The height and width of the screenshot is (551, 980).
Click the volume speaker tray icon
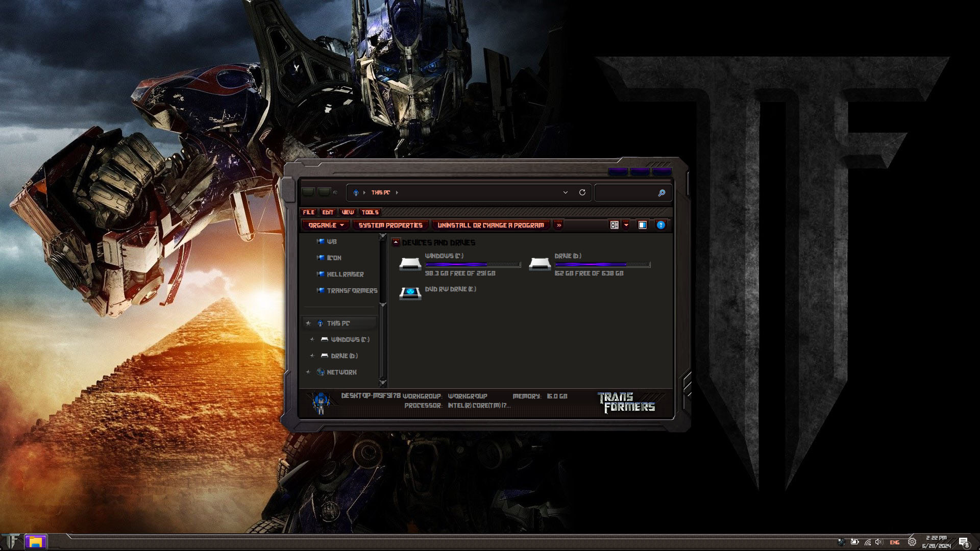[x=878, y=542]
